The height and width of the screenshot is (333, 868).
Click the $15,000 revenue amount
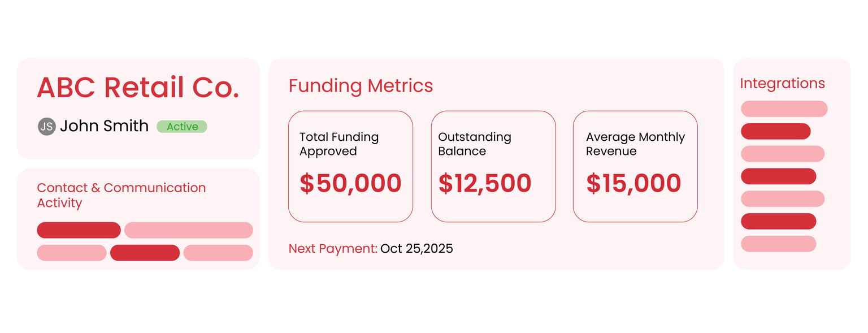633,183
